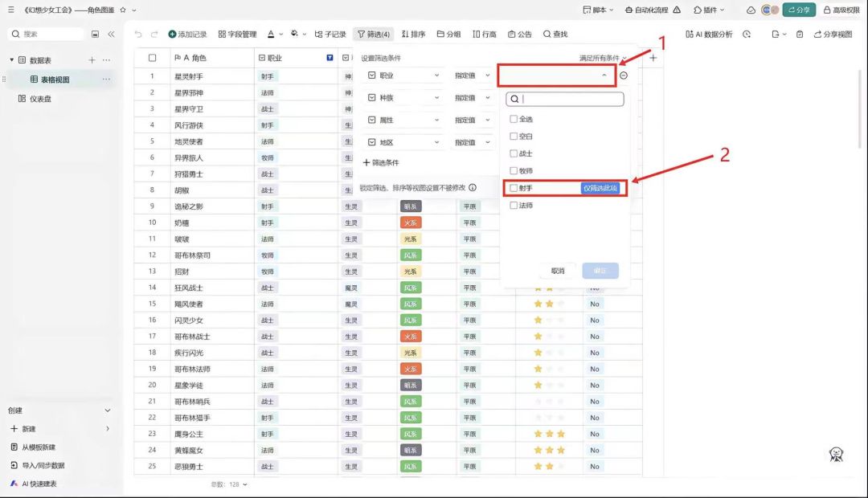Add a new data table plus icon
Screen dimensions: 868x498
tap(92, 59)
